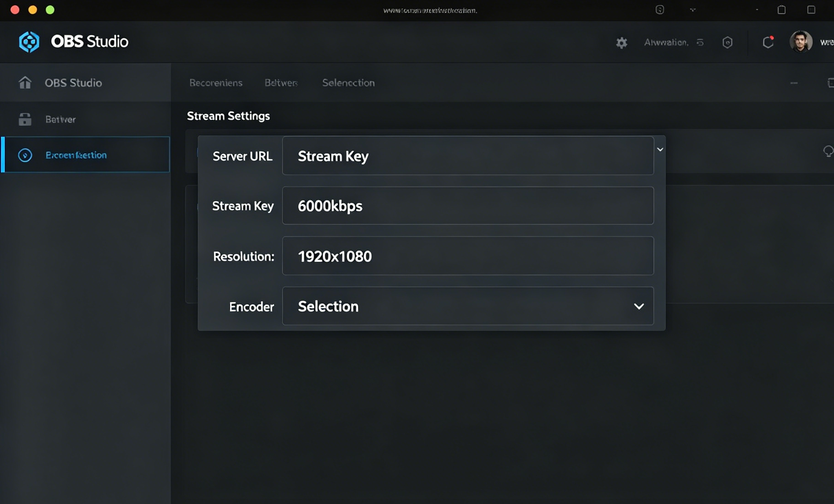Select the Betiver sidebar item
Image resolution: width=834 pixels, height=504 pixels.
(x=85, y=119)
